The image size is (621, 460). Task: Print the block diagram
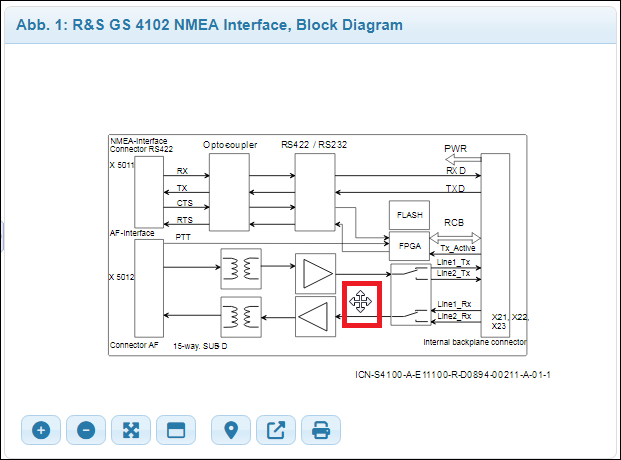[321, 430]
